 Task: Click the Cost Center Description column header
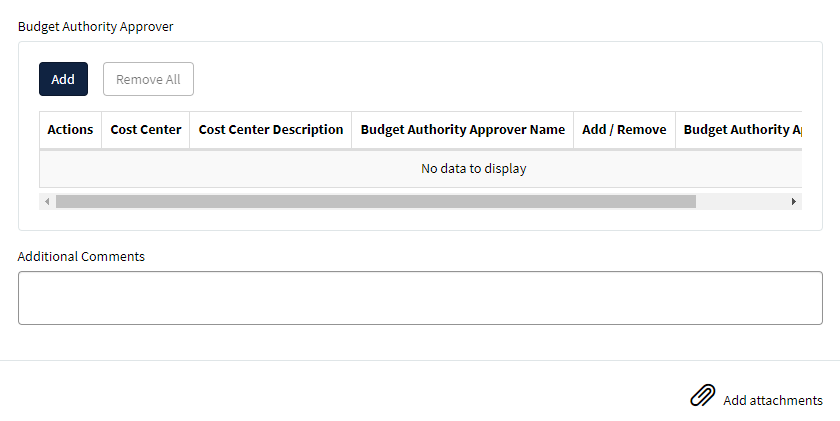pyautogui.click(x=271, y=130)
